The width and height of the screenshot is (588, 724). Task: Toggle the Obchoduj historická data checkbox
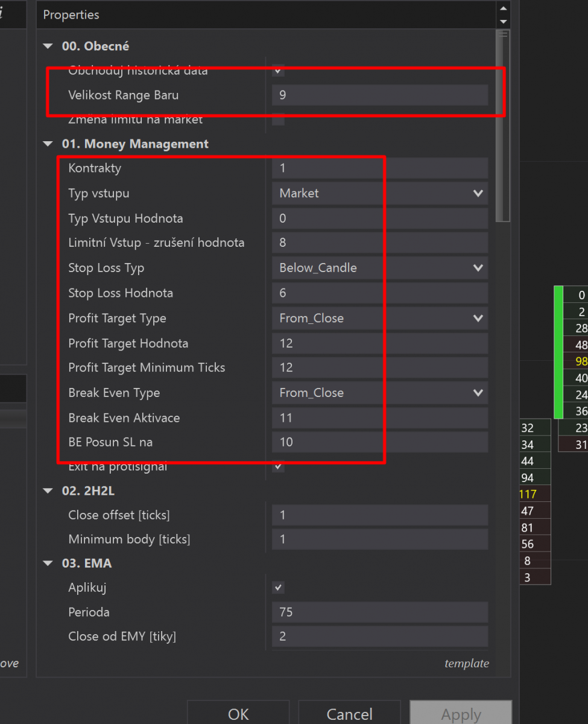click(278, 70)
